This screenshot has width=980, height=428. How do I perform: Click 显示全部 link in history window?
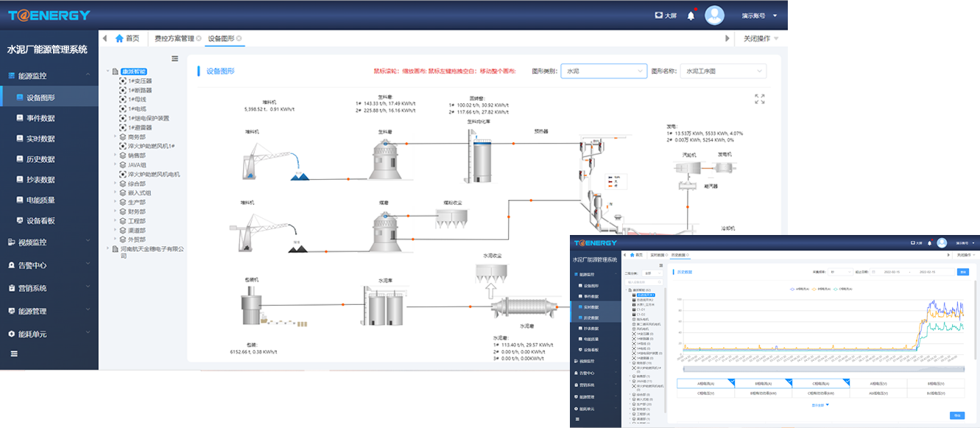tap(820, 404)
